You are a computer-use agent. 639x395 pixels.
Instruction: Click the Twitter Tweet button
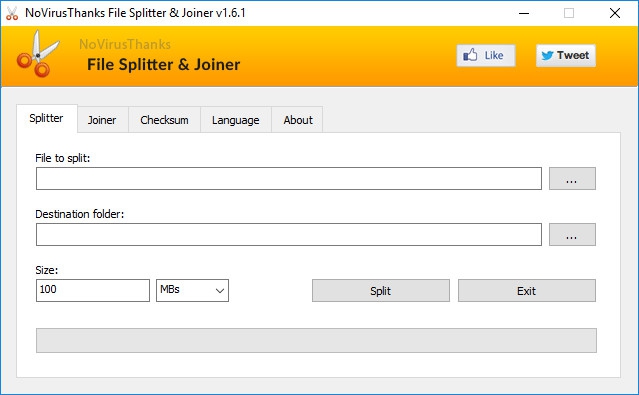click(x=566, y=55)
